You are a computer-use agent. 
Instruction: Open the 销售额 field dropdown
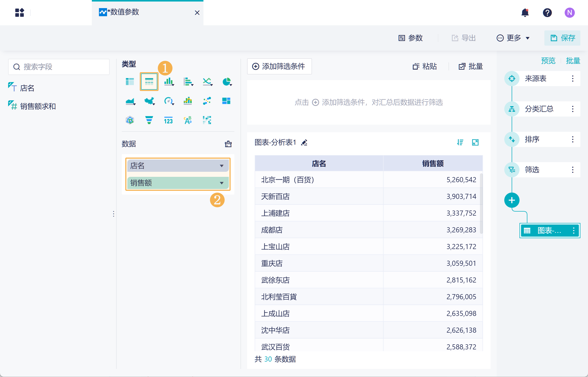coord(221,183)
